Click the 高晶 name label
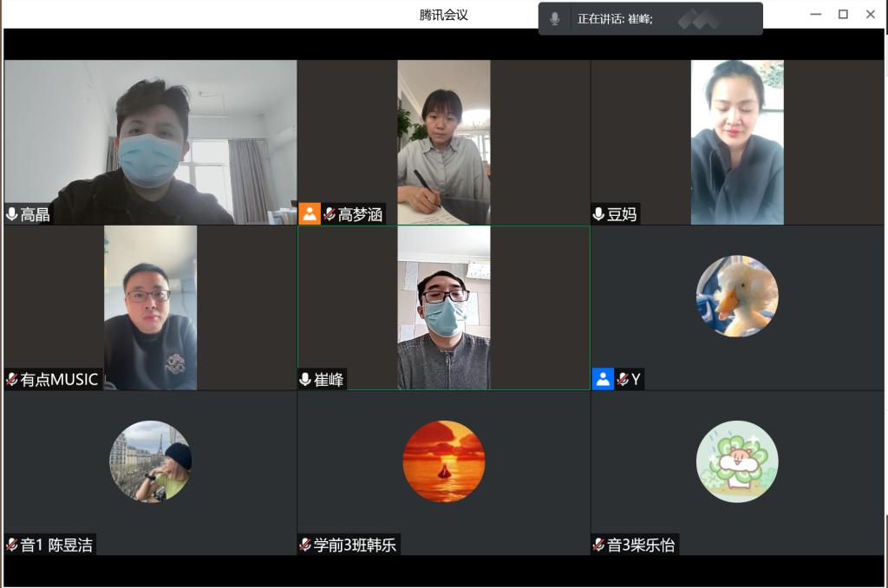This screenshot has height=588, width=888. [x=35, y=215]
